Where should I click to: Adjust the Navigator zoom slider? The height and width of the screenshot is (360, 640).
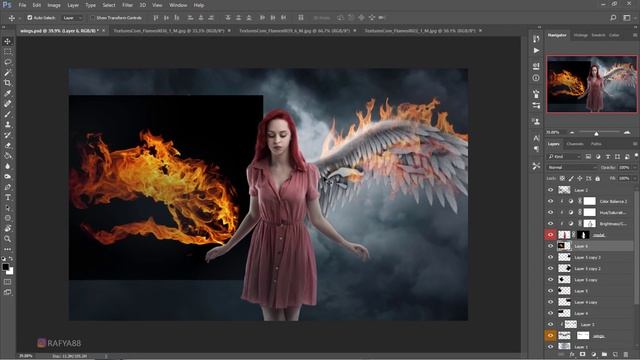point(596,133)
